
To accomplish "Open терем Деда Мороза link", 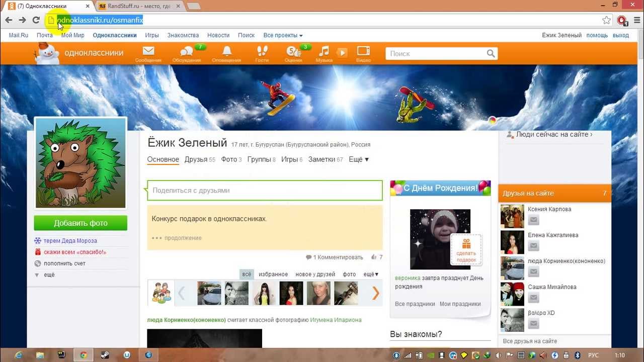I will 70,241.
